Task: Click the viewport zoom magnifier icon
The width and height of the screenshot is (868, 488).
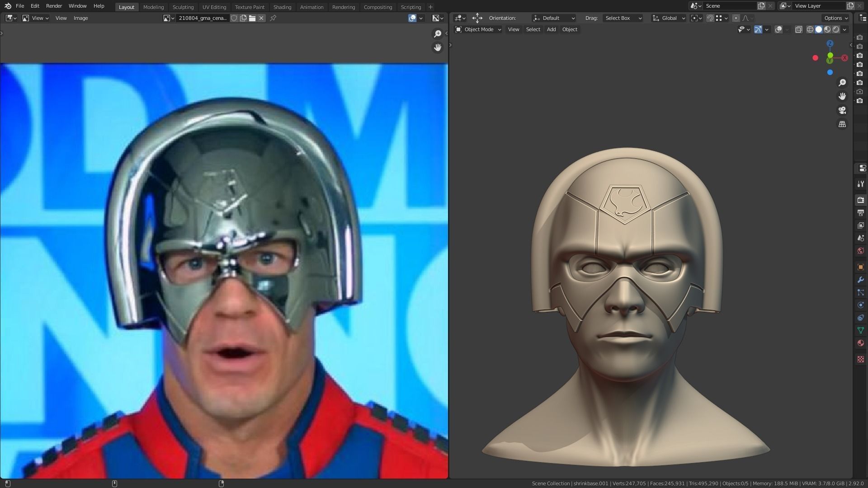Action: tap(842, 83)
